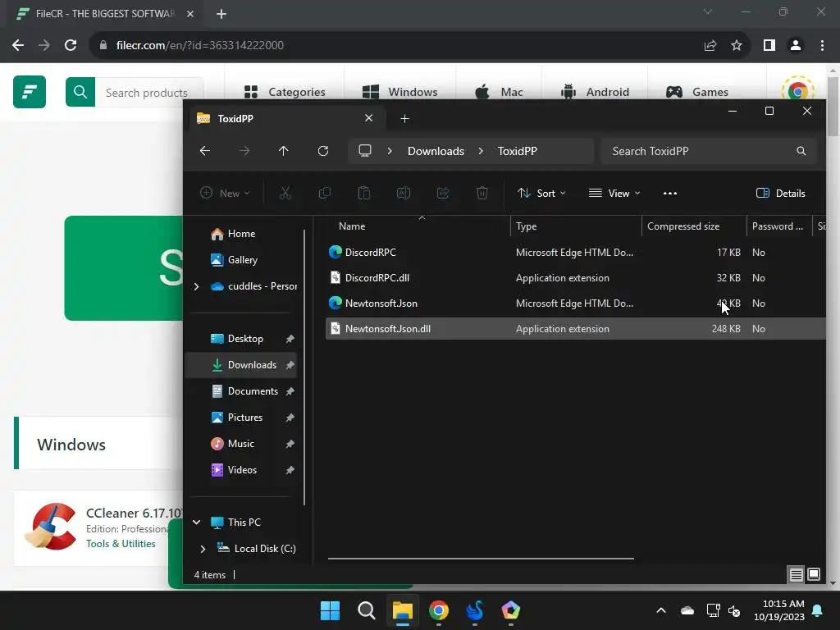840x630 pixels.
Task: Click the search magnifier in Search ToxidPP box
Action: point(801,151)
